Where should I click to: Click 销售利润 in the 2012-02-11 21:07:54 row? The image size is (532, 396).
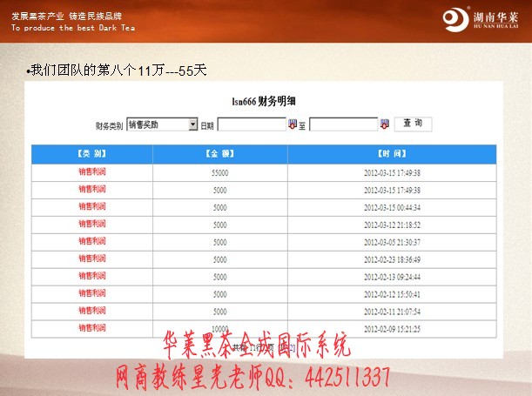(92, 310)
